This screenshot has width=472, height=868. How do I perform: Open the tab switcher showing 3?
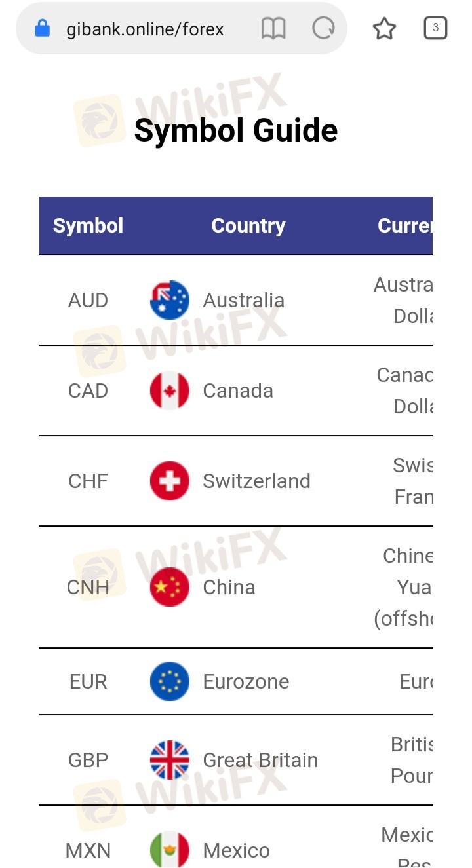pyautogui.click(x=435, y=28)
